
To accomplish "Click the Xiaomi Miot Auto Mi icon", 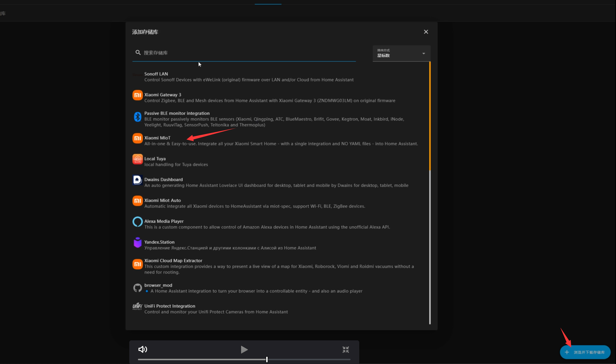I will tap(137, 201).
